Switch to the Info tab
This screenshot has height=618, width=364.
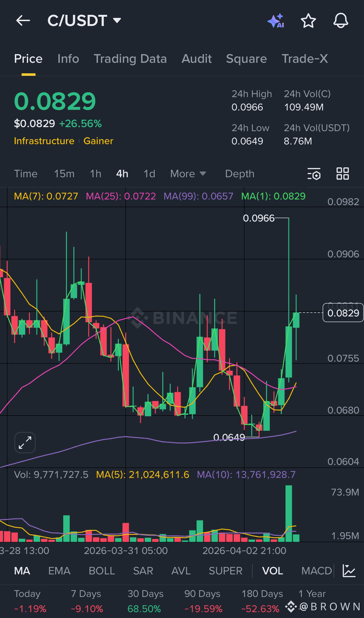tap(68, 59)
